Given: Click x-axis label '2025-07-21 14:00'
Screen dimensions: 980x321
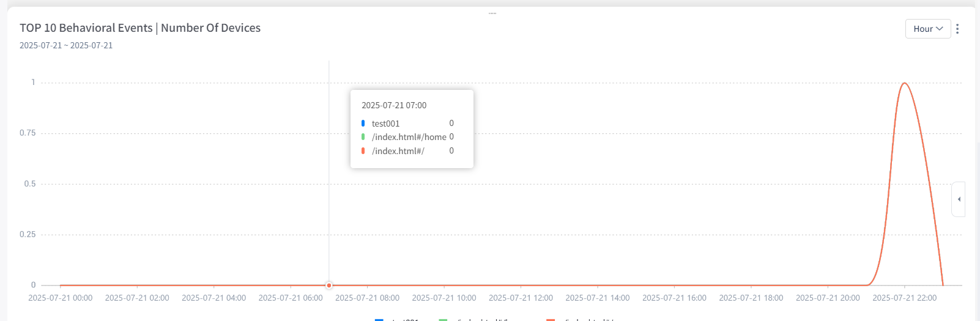Looking at the screenshot, I should 598,298.
